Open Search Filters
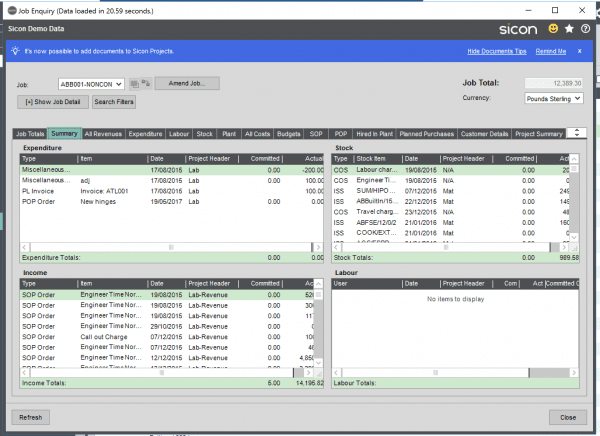 [x=114, y=102]
